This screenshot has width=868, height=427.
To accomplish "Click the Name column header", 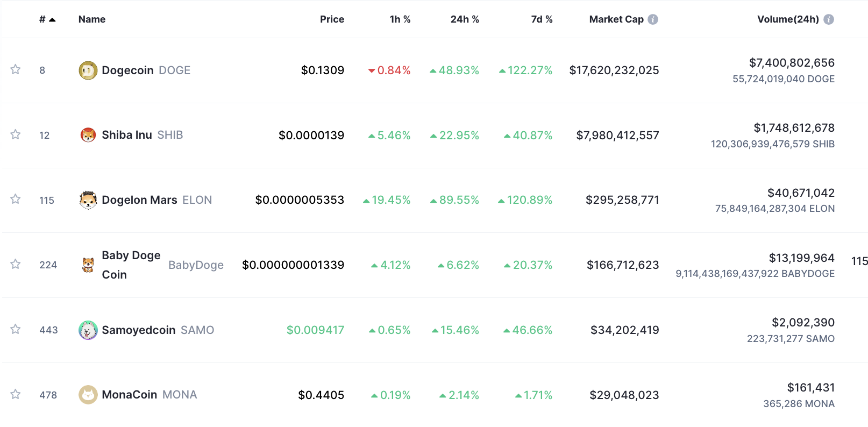I will point(92,19).
